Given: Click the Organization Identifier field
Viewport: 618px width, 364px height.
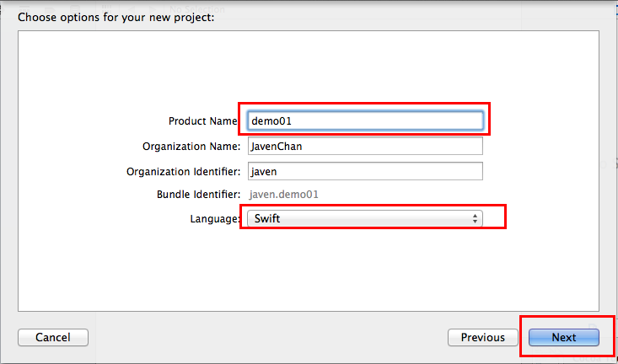Looking at the screenshot, I should (x=365, y=171).
